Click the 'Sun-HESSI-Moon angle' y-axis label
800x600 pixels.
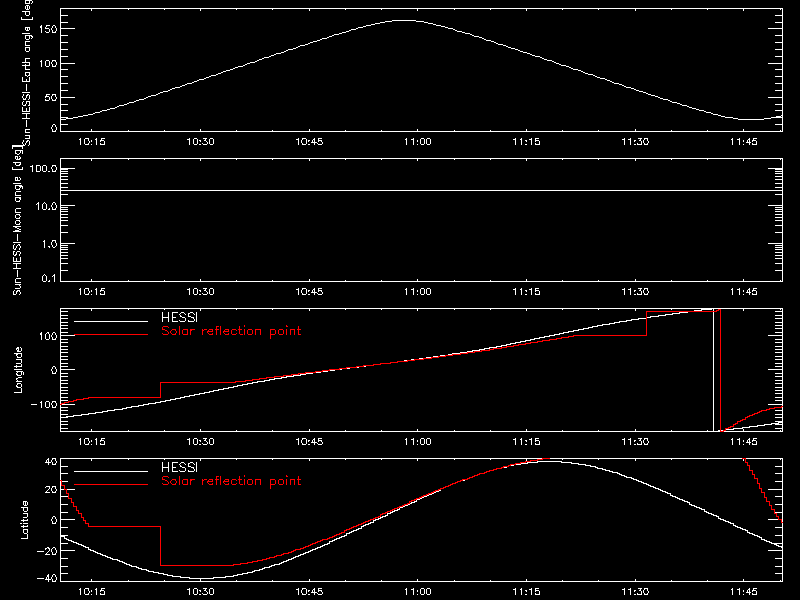point(17,220)
